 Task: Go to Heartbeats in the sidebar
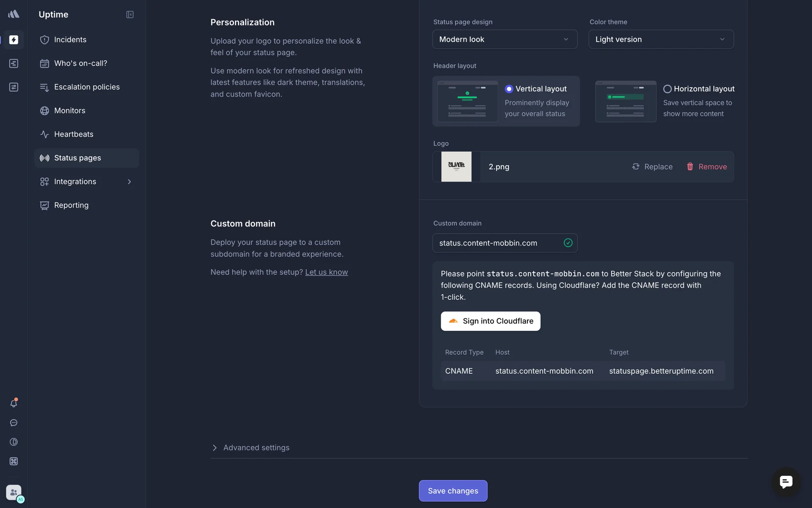click(74, 134)
